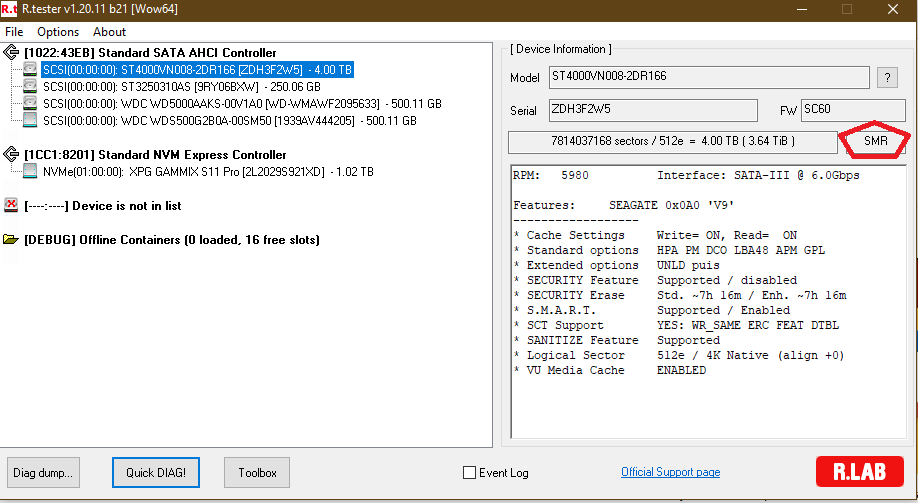918x503 pixels.
Task: Select the XPG GAMMIX S11 Pro drive
Action: click(208, 172)
